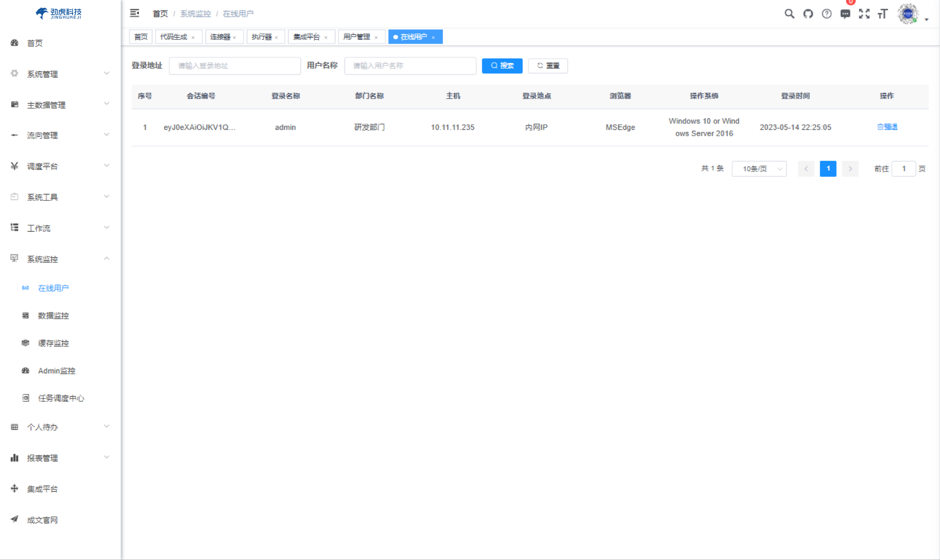The height and width of the screenshot is (560, 940).
Task: Click the 重置 reset button
Action: (x=548, y=66)
